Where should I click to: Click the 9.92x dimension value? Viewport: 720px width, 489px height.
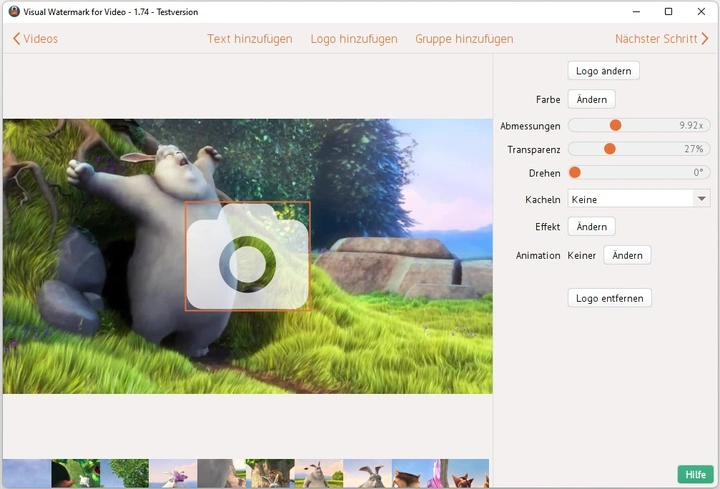point(691,125)
